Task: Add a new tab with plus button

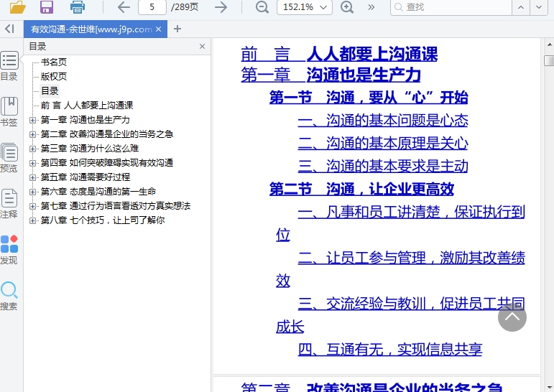Action: pyautogui.click(x=177, y=29)
